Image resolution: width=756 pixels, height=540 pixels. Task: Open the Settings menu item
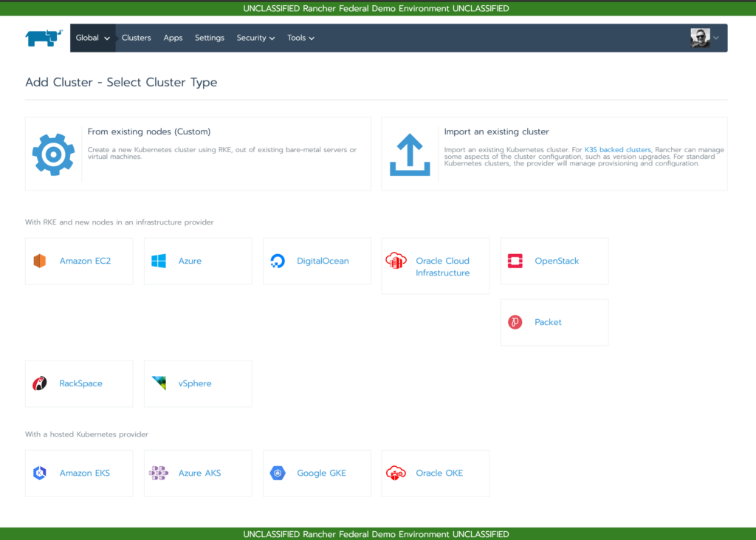click(x=209, y=38)
